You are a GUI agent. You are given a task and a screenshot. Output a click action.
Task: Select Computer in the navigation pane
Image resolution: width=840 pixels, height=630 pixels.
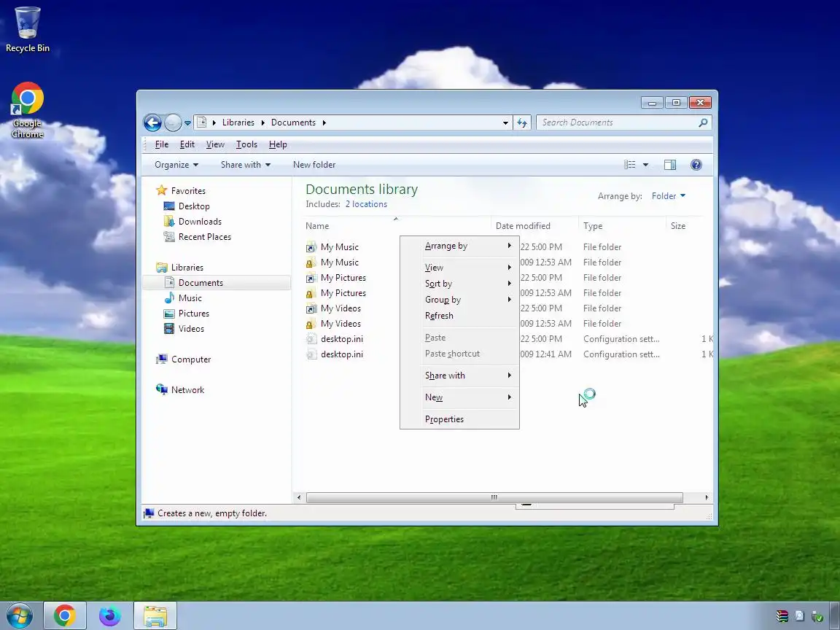(x=191, y=359)
